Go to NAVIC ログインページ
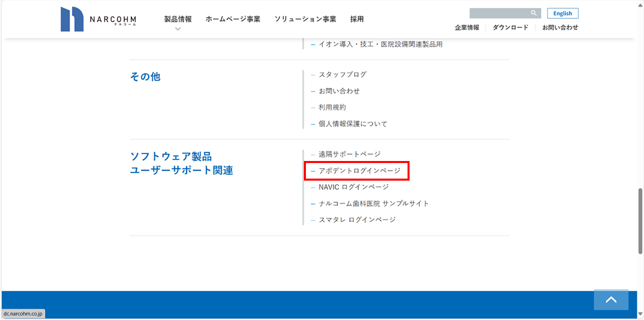This screenshot has width=644, height=320. 353,187
